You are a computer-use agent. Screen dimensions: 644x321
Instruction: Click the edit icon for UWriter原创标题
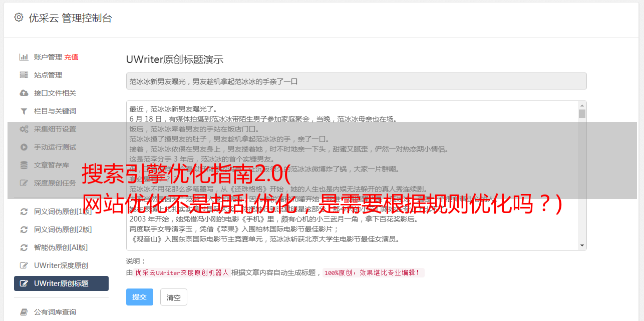(24, 283)
